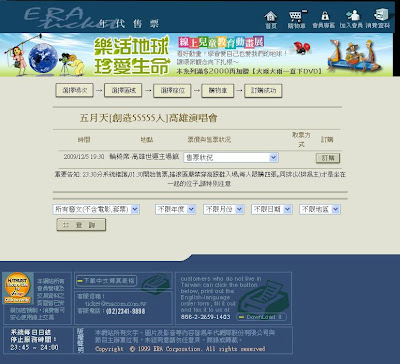Open the member area lock icon

coord(324,20)
